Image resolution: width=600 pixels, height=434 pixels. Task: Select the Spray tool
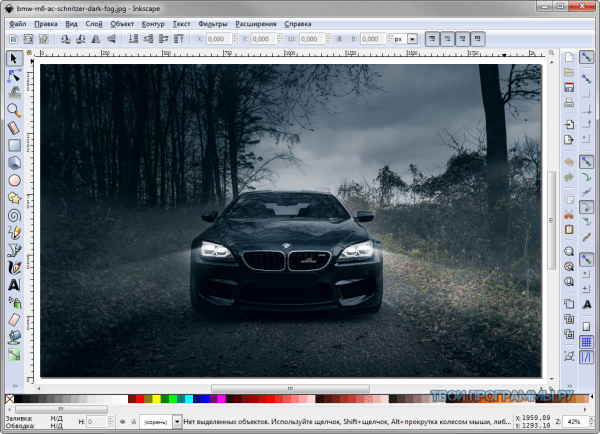point(14,303)
